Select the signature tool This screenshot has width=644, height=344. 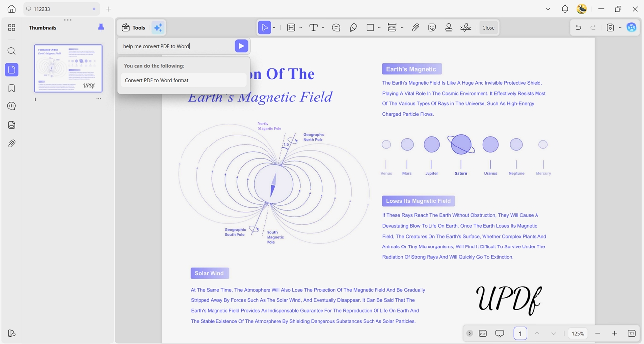point(466,28)
